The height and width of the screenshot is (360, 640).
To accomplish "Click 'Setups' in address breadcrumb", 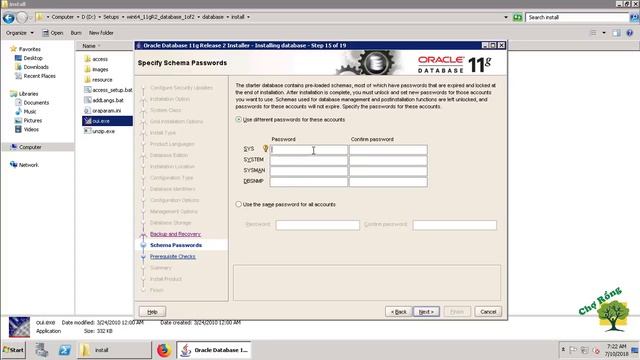I will tap(111, 17).
